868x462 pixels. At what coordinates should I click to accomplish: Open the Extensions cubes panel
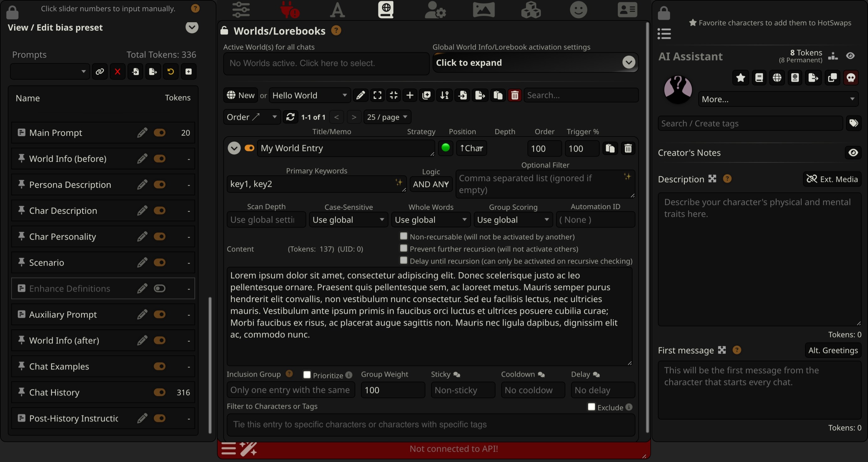(531, 10)
